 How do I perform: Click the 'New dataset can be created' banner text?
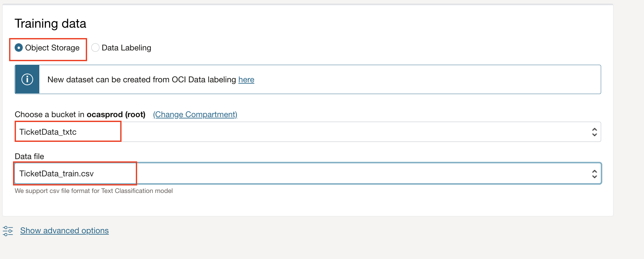[142, 80]
